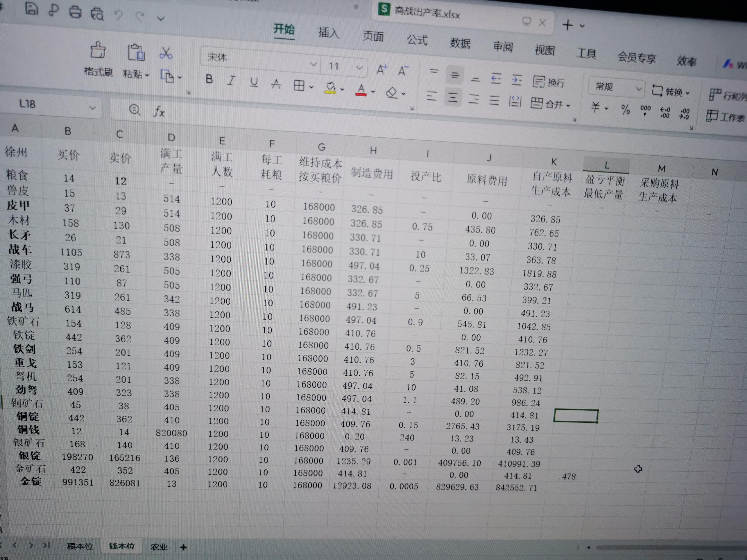The image size is (747, 560).
Task: Click the cell containing 478
Action: pos(569,477)
